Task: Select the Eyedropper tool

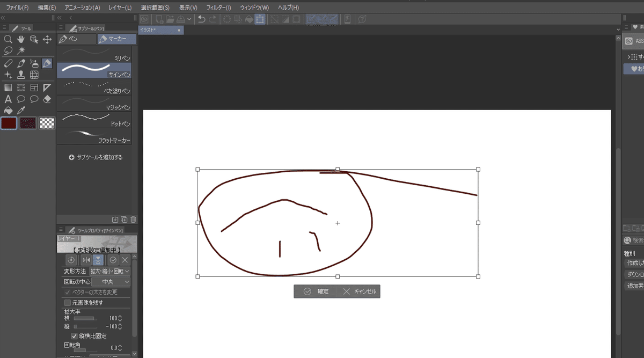Action: [x=21, y=111]
